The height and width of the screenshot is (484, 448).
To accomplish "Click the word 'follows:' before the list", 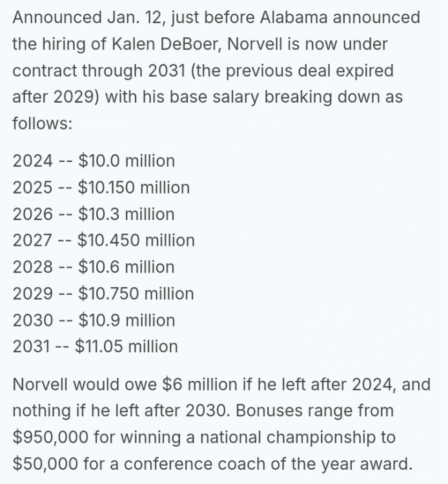I will click(42, 123).
